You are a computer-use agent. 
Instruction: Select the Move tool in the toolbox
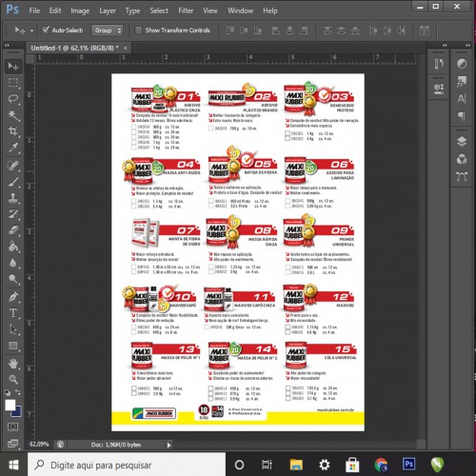[13, 66]
